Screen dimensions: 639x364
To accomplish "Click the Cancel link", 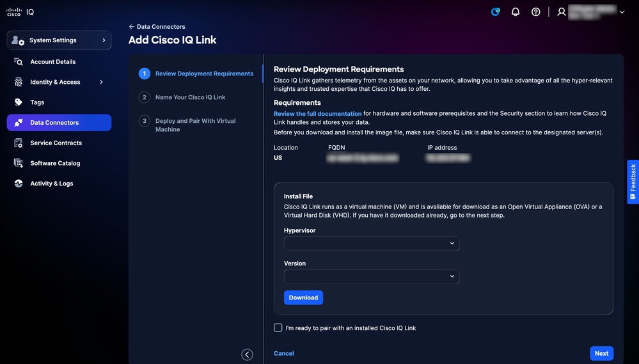I will pos(283,353).
